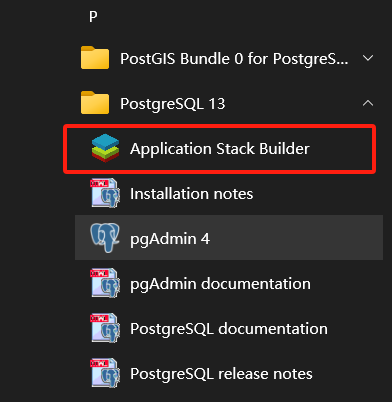Select the PostgreSQL 13 folder label
This screenshot has width=392, height=402.
173,104
